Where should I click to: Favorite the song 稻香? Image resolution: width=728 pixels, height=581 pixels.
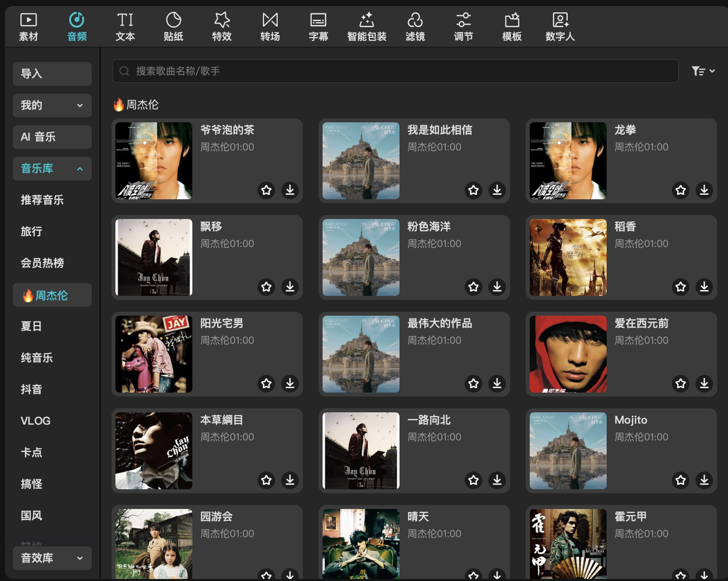(x=681, y=287)
